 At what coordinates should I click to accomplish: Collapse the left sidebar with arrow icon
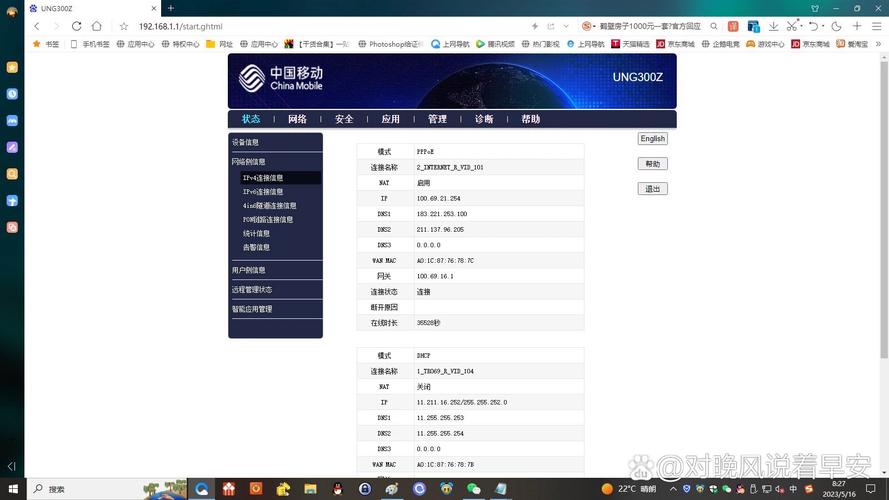[x=11, y=466]
